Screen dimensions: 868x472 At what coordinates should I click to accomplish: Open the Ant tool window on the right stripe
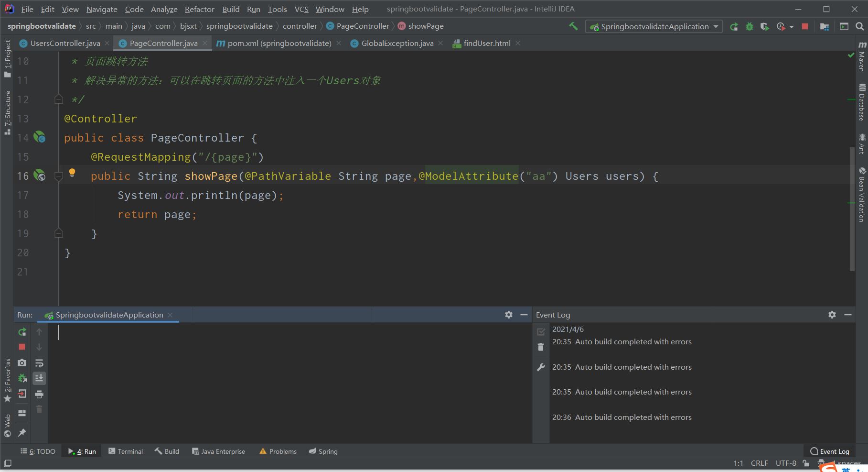(862, 144)
